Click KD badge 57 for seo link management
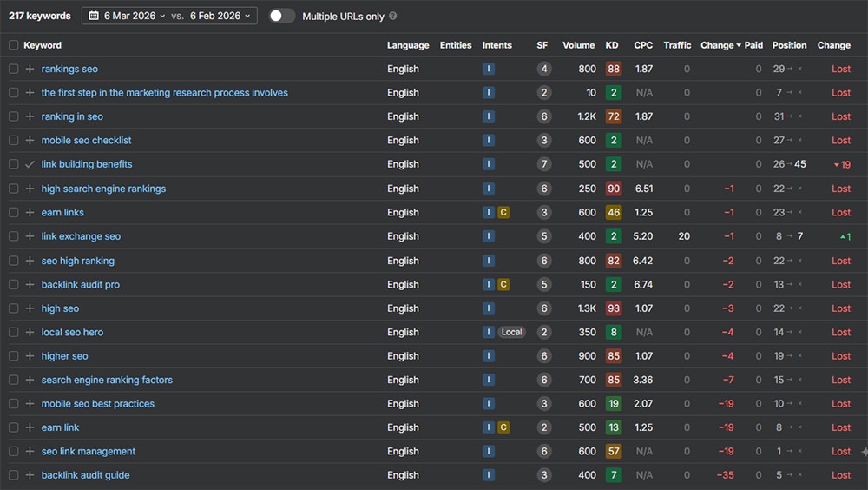Image resolution: width=868 pixels, height=490 pixels. [x=614, y=451]
